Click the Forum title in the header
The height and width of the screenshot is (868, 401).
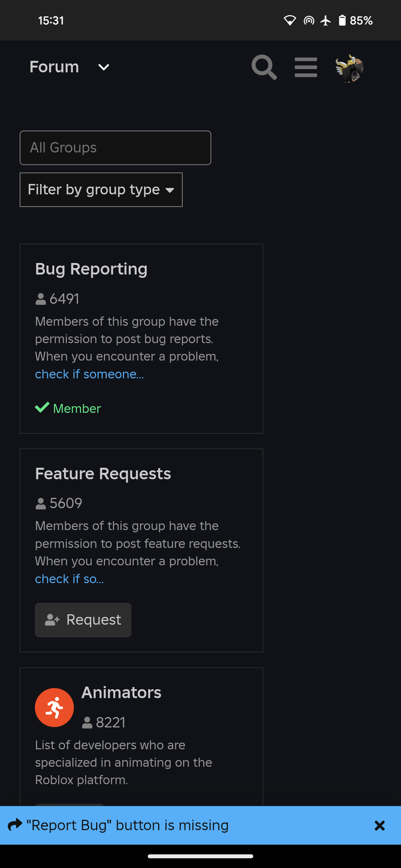[x=54, y=67]
